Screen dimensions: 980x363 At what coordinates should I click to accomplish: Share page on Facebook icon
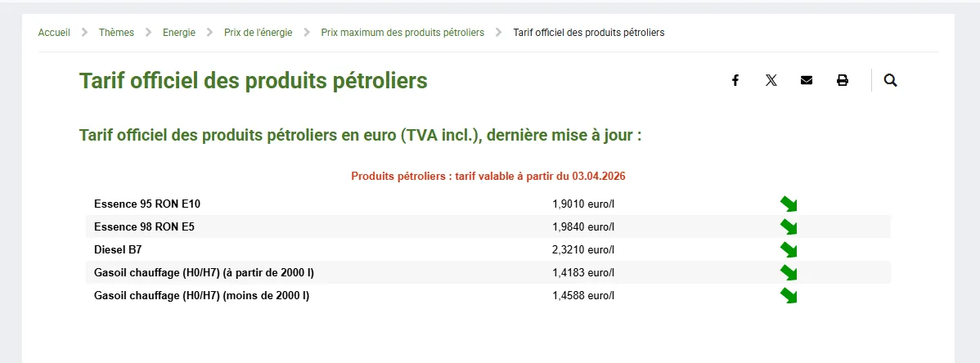735,80
